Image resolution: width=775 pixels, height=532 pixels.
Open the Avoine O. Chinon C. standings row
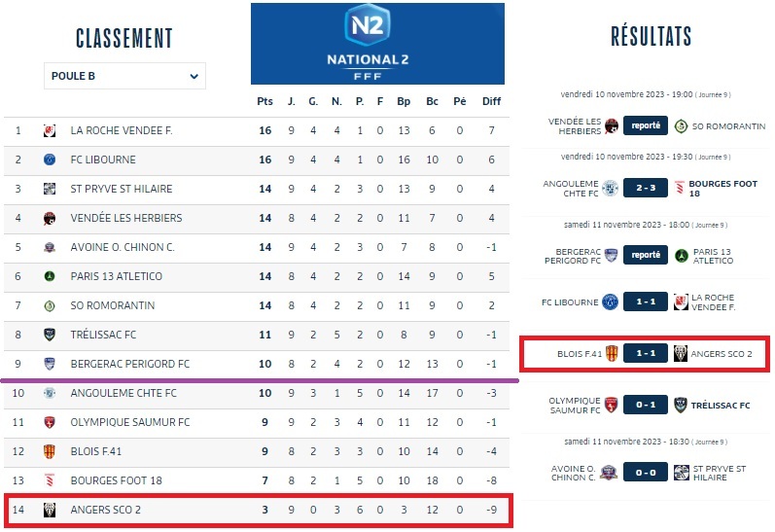[123, 247]
